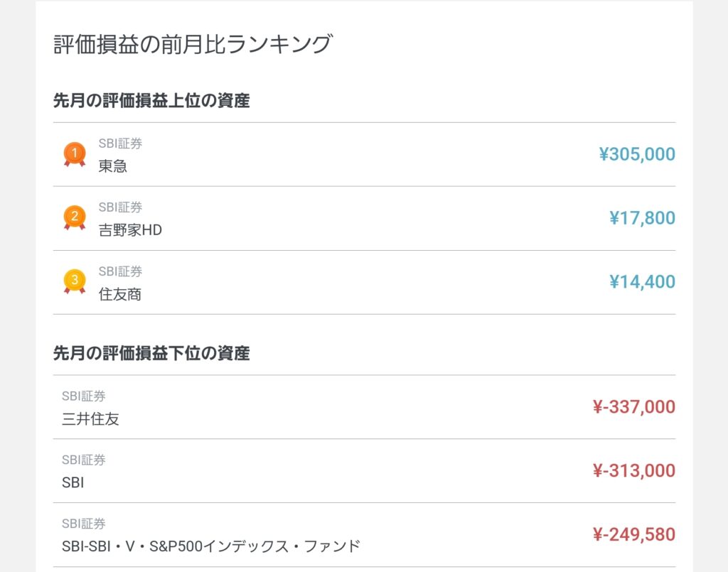The height and width of the screenshot is (572, 728).
Task: Click the third-place medal icon
Action: [74, 281]
